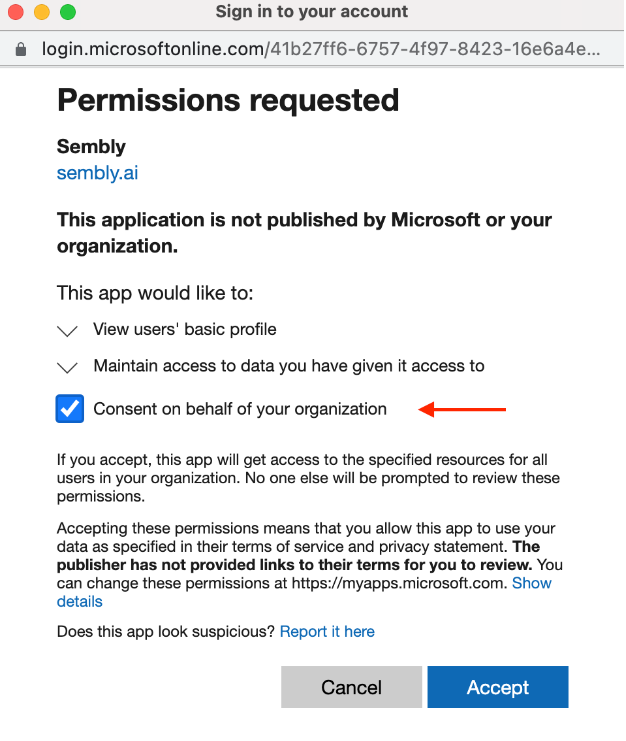Maximize the window using the green button

[68, 13]
